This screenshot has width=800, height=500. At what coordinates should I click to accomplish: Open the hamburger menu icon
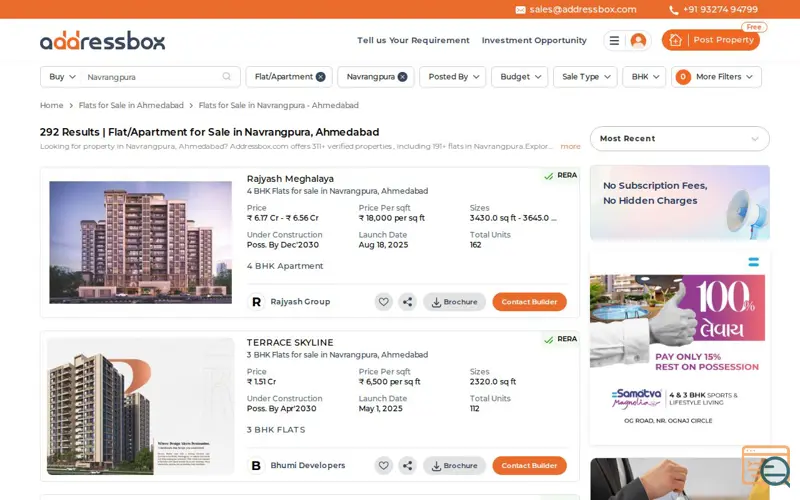(614, 41)
